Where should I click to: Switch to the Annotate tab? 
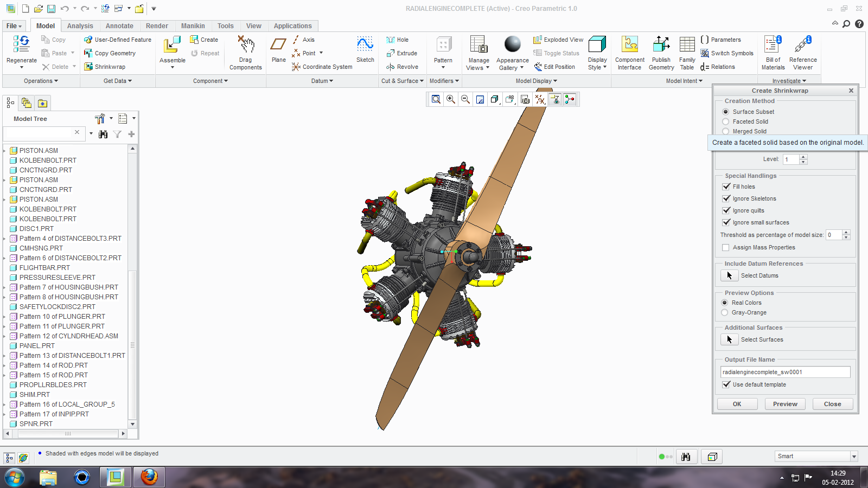click(119, 26)
